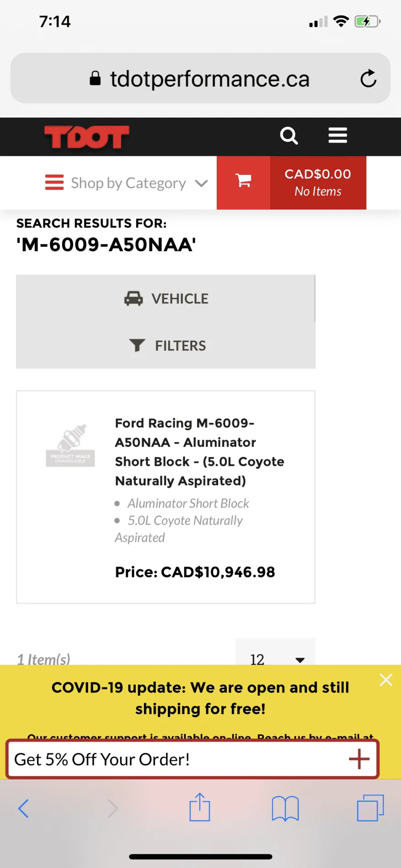Show open tabs with tabs icon
Screen dimensions: 401x868
coord(370,808)
